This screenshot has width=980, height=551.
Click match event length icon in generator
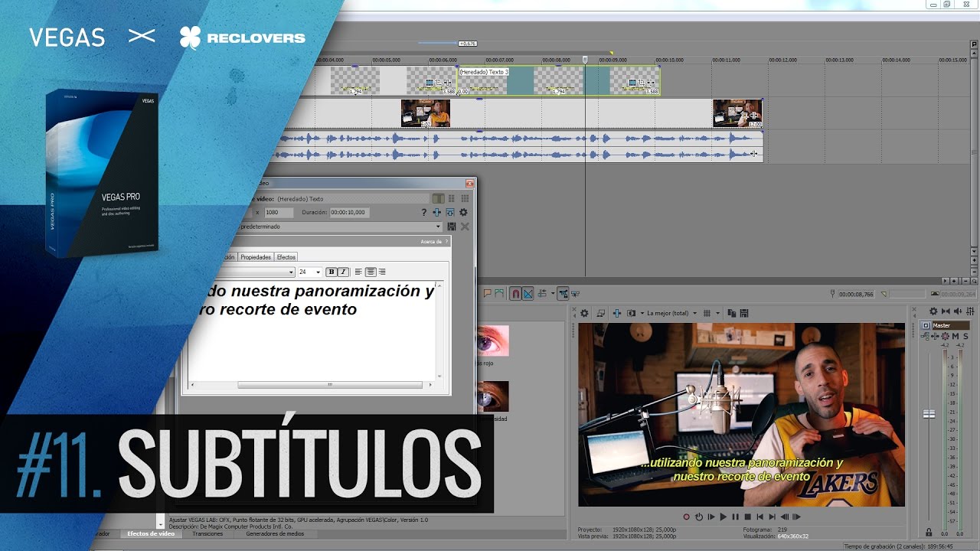[450, 212]
